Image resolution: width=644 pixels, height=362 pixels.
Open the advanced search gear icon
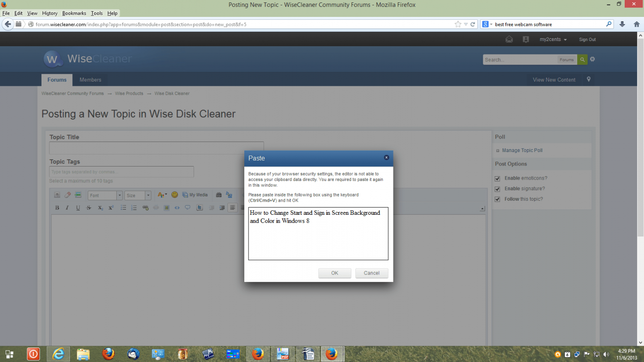pyautogui.click(x=592, y=59)
